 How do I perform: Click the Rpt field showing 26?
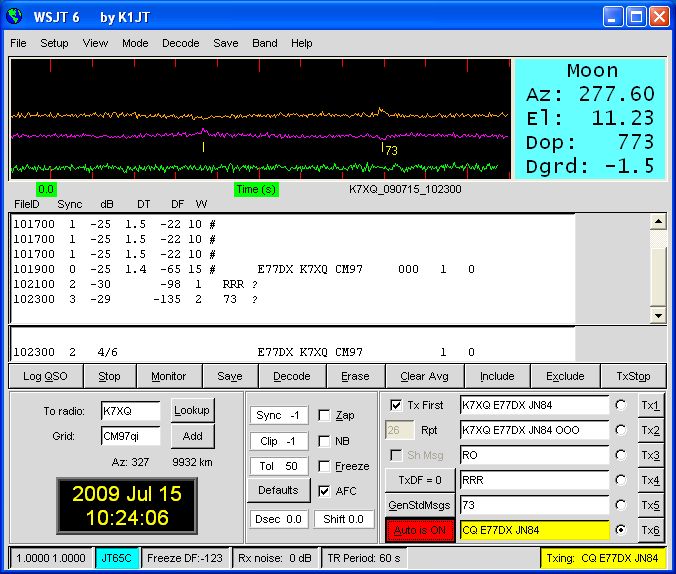coord(399,430)
